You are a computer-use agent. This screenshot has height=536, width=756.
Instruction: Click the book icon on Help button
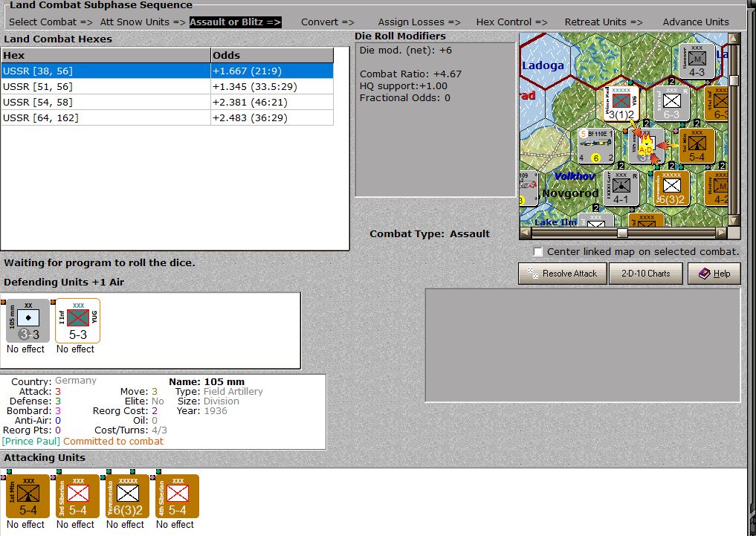coord(705,274)
